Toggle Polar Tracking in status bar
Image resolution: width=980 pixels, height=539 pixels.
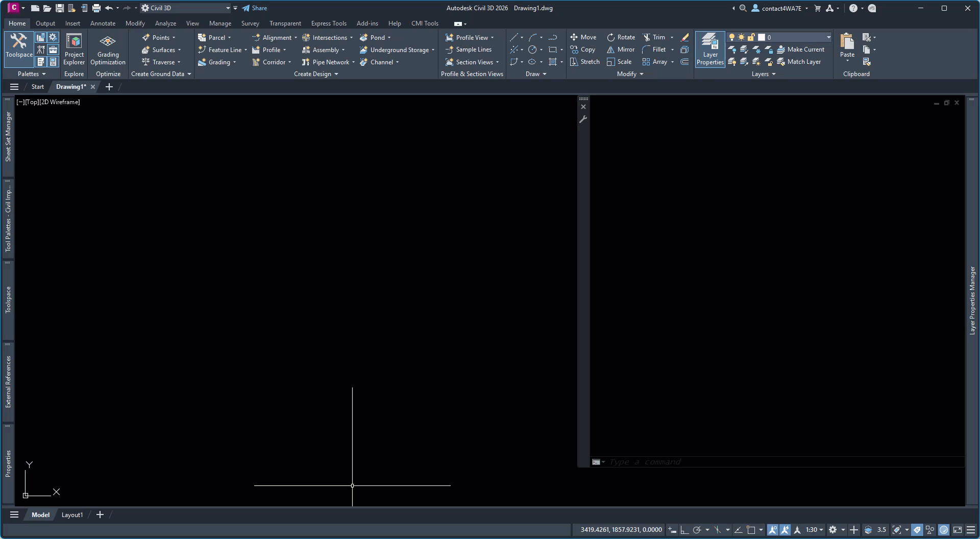pos(697,530)
